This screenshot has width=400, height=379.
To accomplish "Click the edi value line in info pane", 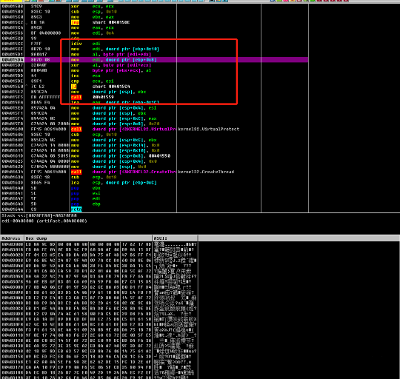I will click(x=44, y=221).
